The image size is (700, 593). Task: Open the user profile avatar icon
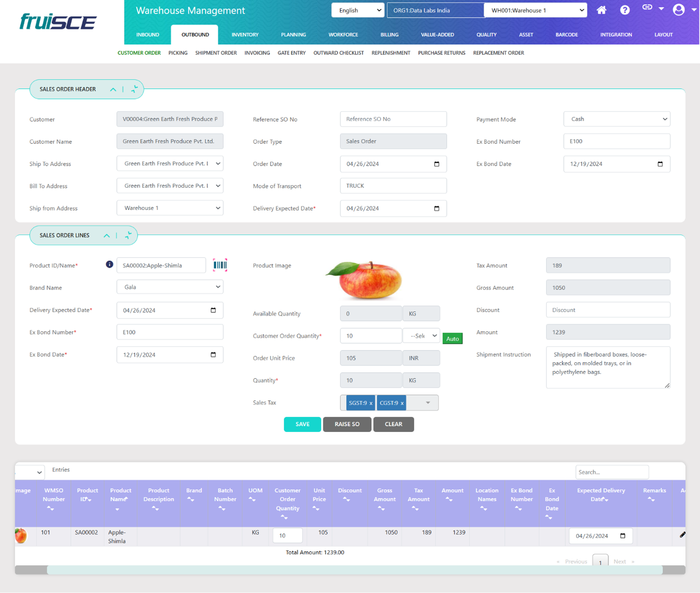[x=679, y=10]
